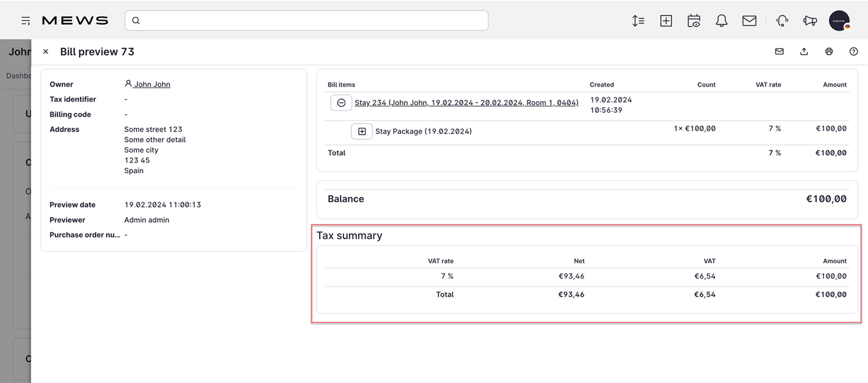Close the Bill preview 73 panel
Image resolution: width=868 pixels, height=383 pixels.
coord(46,51)
